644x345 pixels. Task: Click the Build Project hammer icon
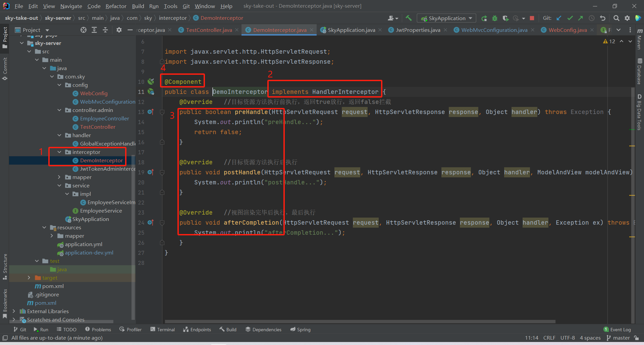[x=408, y=18]
